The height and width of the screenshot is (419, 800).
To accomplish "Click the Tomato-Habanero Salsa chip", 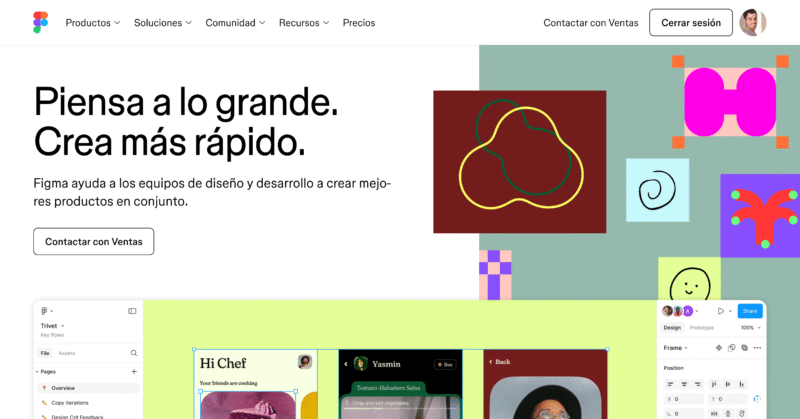I will pyautogui.click(x=389, y=388).
